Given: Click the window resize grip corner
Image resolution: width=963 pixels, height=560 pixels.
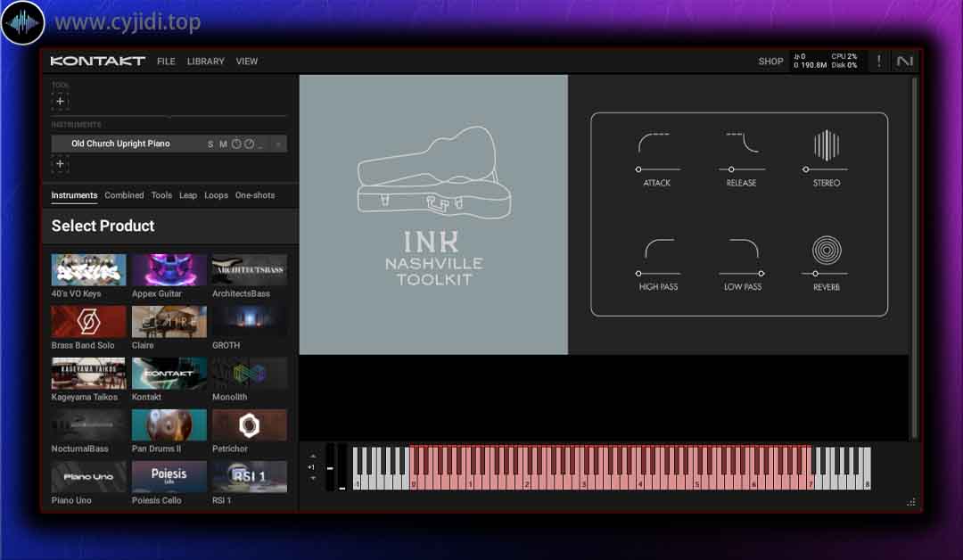Looking at the screenshot, I should click(x=911, y=502).
